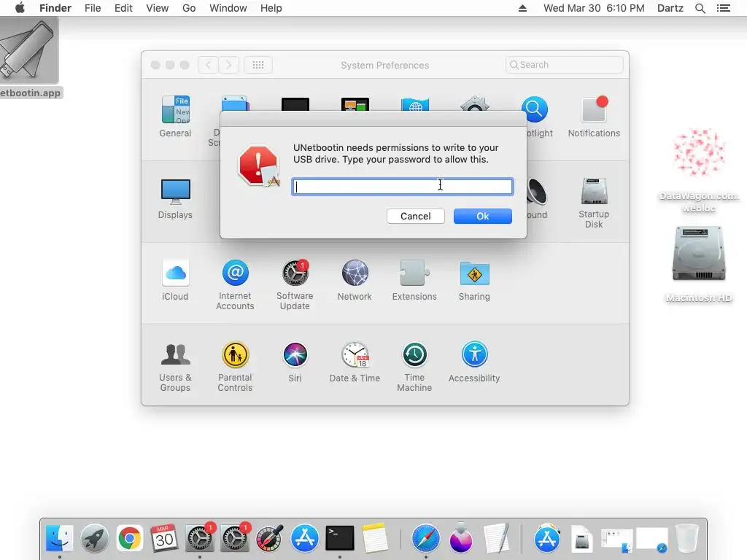Screen dimensions: 747x560
Task: Open Digital Color Meter from Dock
Action: pos(270,539)
